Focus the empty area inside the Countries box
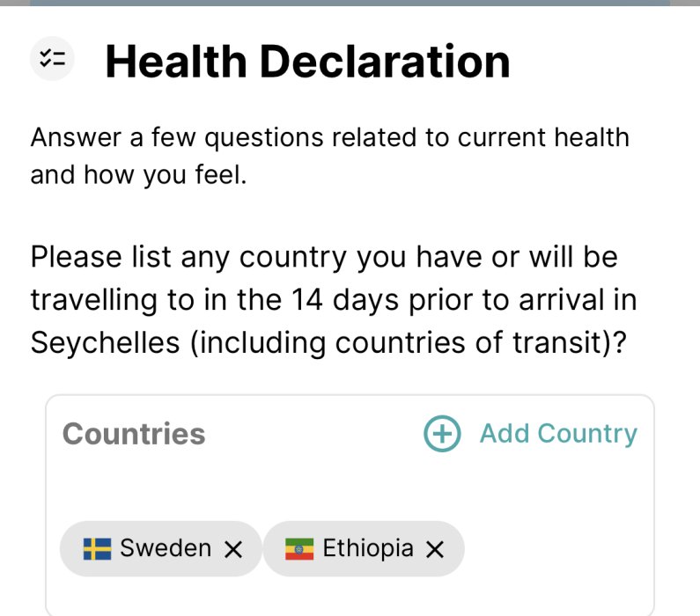 352,484
